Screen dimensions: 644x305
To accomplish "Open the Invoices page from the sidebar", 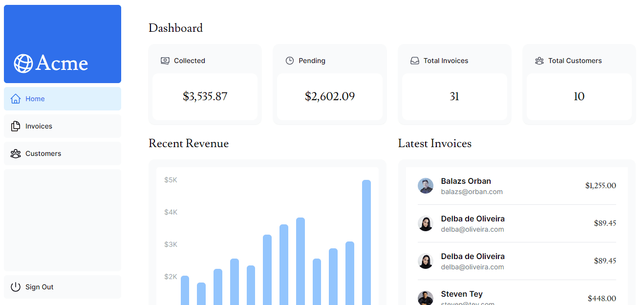I will pos(39,126).
